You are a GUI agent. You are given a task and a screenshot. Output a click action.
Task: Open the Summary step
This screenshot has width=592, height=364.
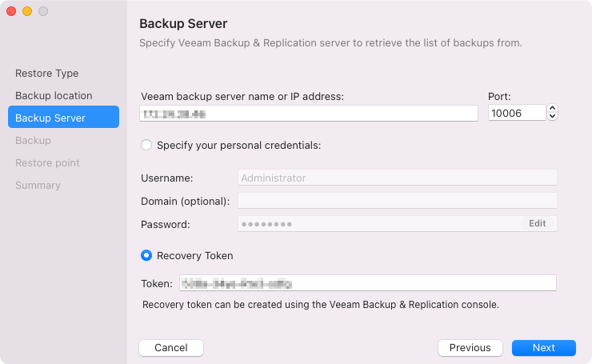tap(38, 185)
